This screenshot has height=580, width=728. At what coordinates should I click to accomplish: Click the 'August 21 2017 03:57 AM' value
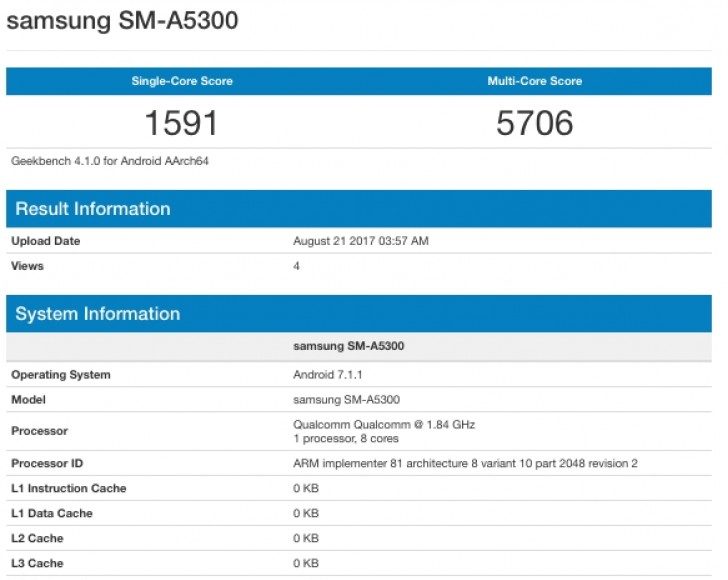tap(361, 241)
